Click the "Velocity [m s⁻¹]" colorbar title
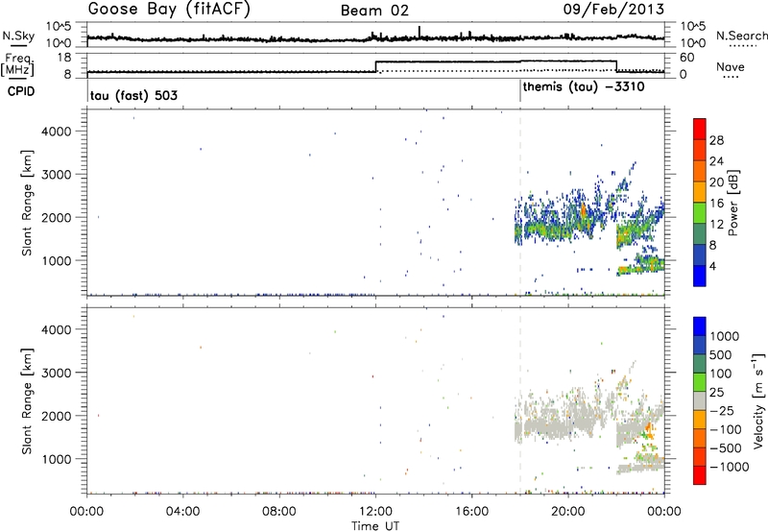The width and height of the screenshot is (768, 532). [x=758, y=400]
